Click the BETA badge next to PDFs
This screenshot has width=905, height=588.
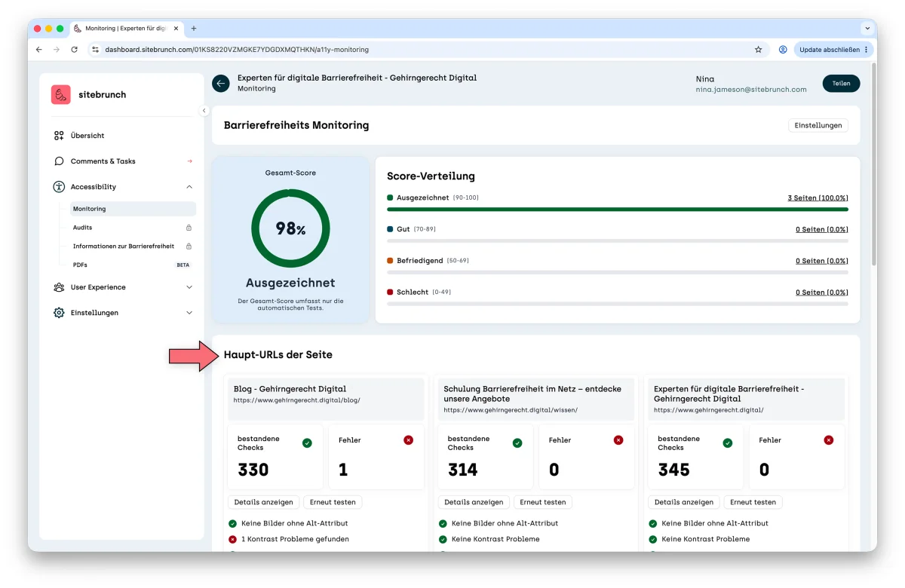[183, 265]
